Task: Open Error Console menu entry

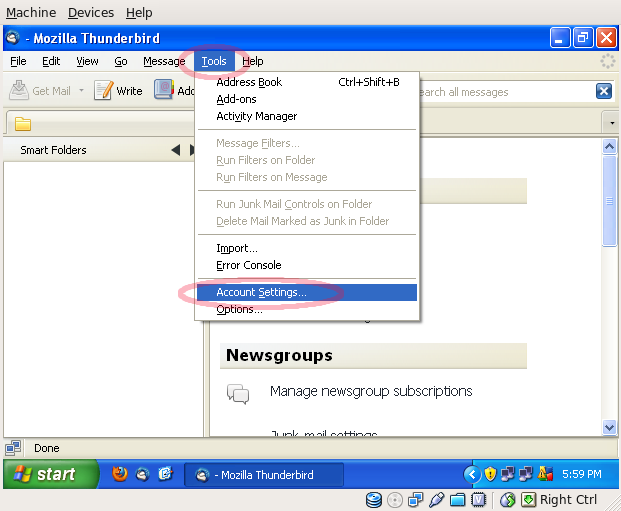Action: [307, 265]
